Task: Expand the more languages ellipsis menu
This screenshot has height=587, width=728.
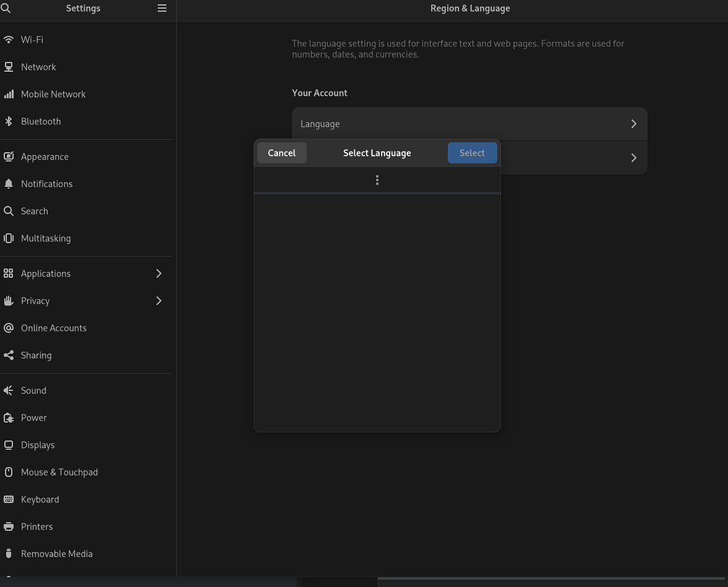Action: pos(377,180)
